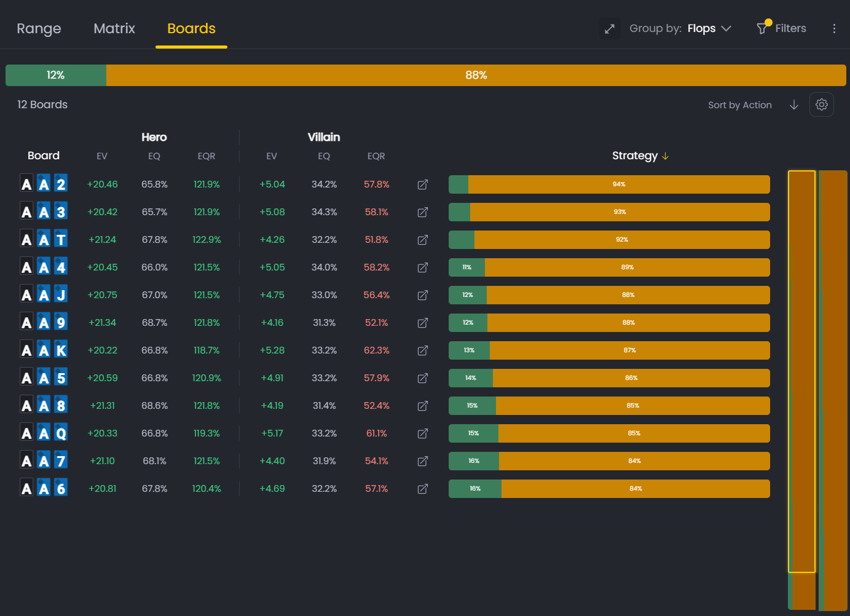Select the Boards tab
Screen dimensions: 850x616
[191, 28]
